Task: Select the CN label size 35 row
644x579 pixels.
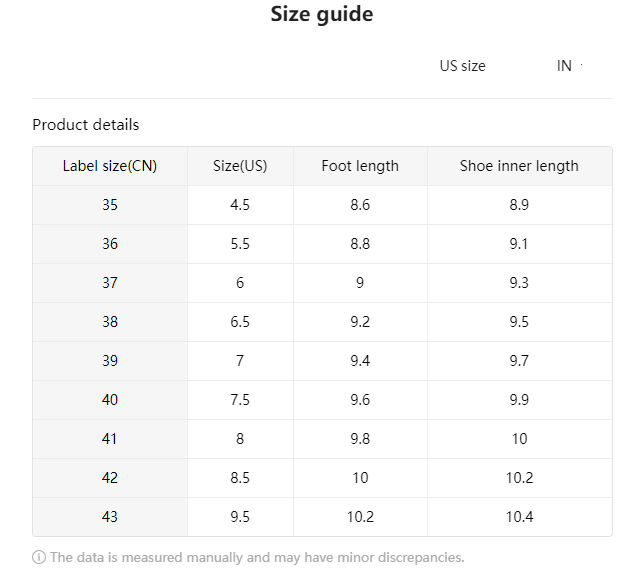Action: [x=110, y=205]
